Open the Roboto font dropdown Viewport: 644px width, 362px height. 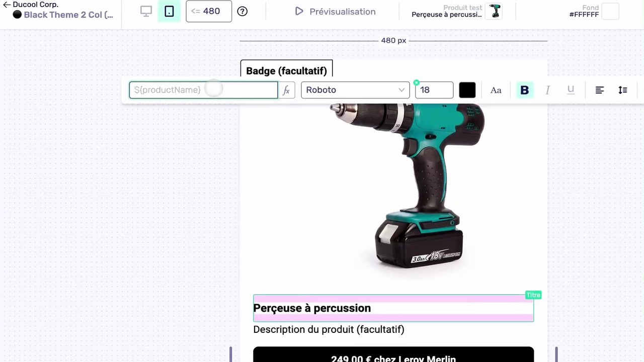point(355,90)
